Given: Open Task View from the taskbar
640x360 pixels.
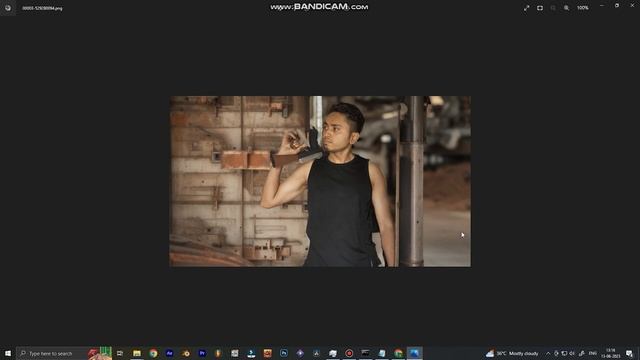Looking at the screenshot, I should tap(120, 353).
